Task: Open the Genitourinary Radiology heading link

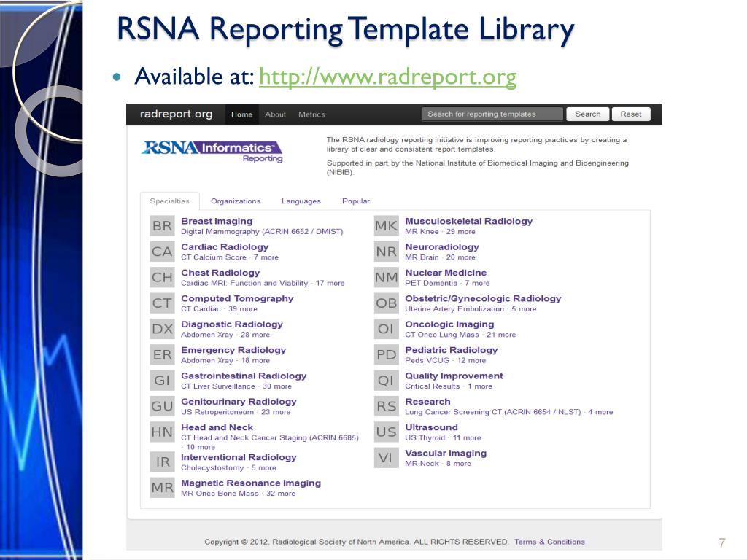Action: click(x=239, y=402)
